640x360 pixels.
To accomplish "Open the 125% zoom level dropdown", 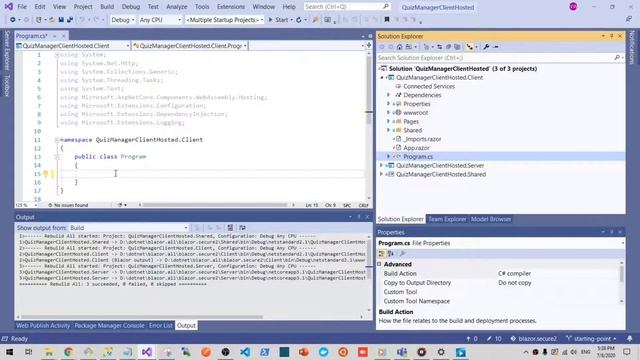I will tap(27, 205).
